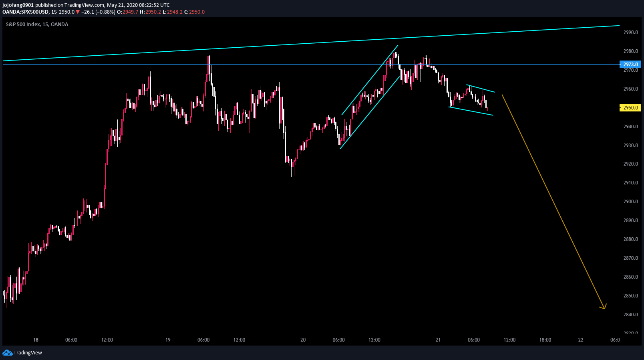Screen dimensions: 644x360
Task: Click the 2980.0 price axis value
Action: pos(631,51)
